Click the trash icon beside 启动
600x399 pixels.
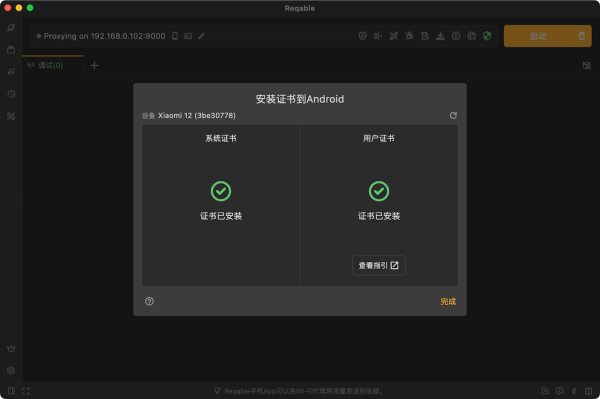pyautogui.click(x=582, y=36)
